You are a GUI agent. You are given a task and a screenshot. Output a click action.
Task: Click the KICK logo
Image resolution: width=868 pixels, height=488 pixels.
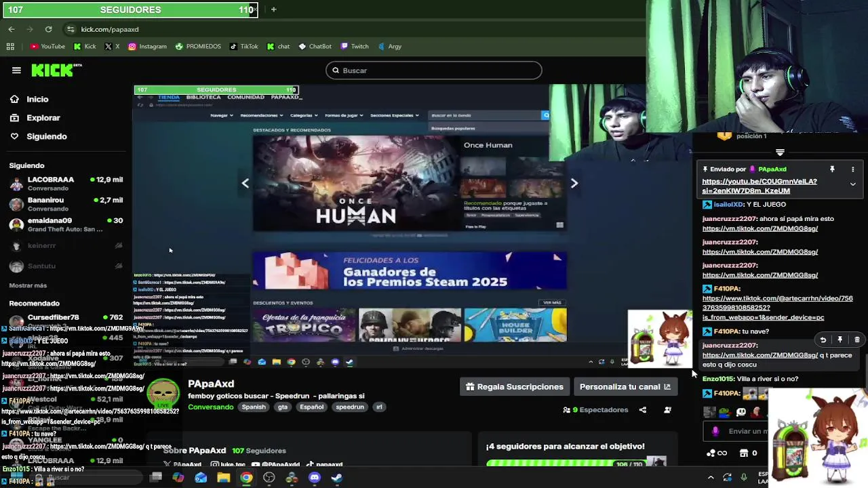coord(56,70)
